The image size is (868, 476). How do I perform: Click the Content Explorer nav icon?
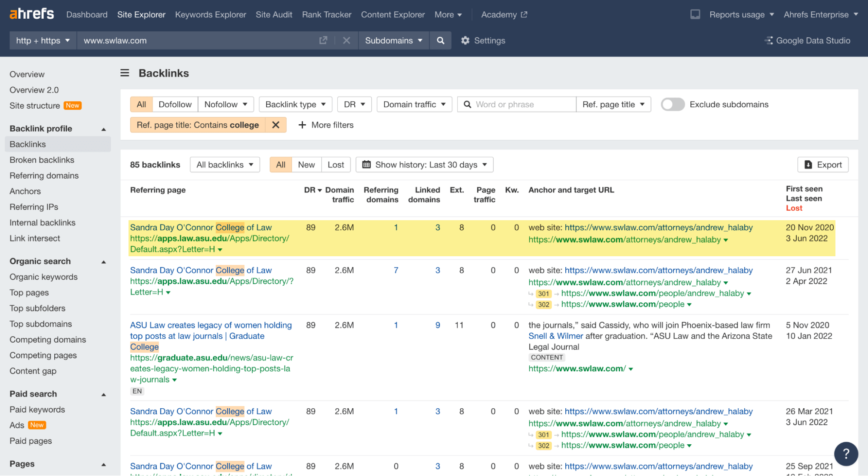(x=393, y=13)
